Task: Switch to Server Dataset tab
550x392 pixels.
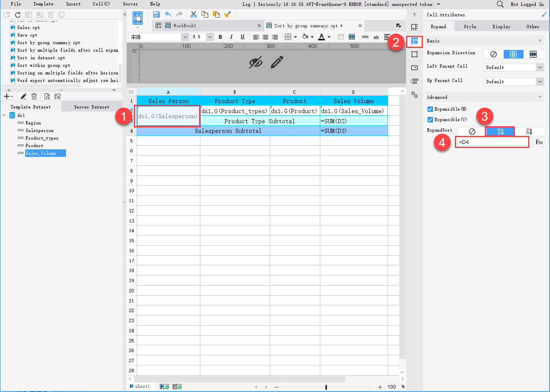Action: [91, 107]
